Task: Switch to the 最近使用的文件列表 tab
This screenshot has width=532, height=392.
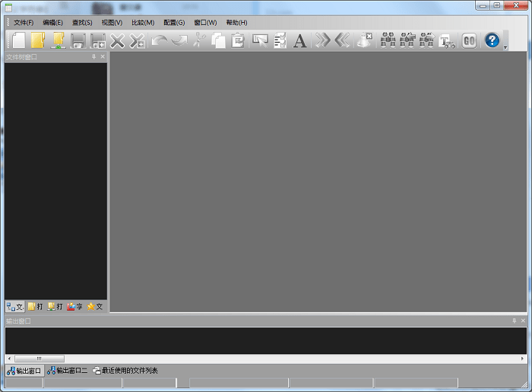Action: (125, 371)
